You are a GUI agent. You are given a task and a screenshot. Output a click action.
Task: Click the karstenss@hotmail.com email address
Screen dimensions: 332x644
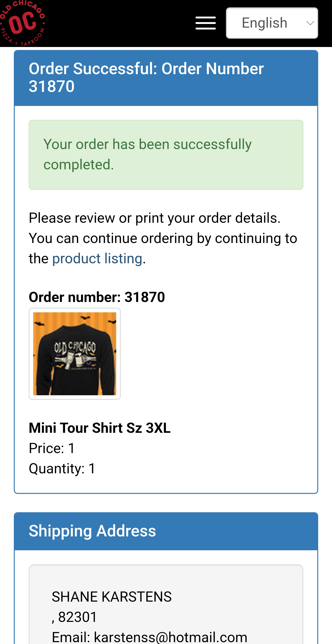(170, 637)
